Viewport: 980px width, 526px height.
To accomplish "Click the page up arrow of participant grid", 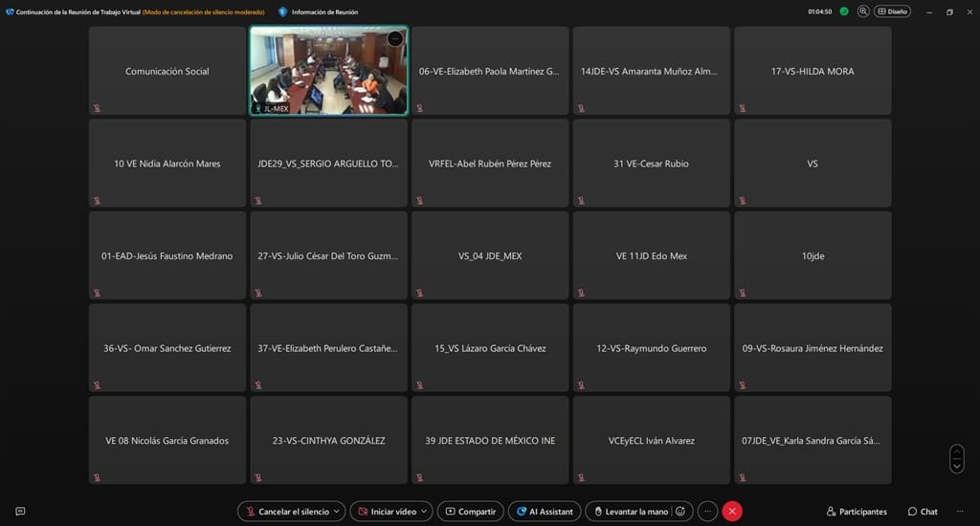I will click(957, 451).
